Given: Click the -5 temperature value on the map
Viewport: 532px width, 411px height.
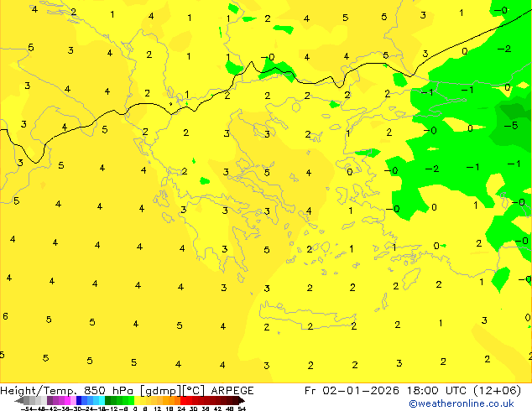Looking at the screenshot, I should point(511,126).
